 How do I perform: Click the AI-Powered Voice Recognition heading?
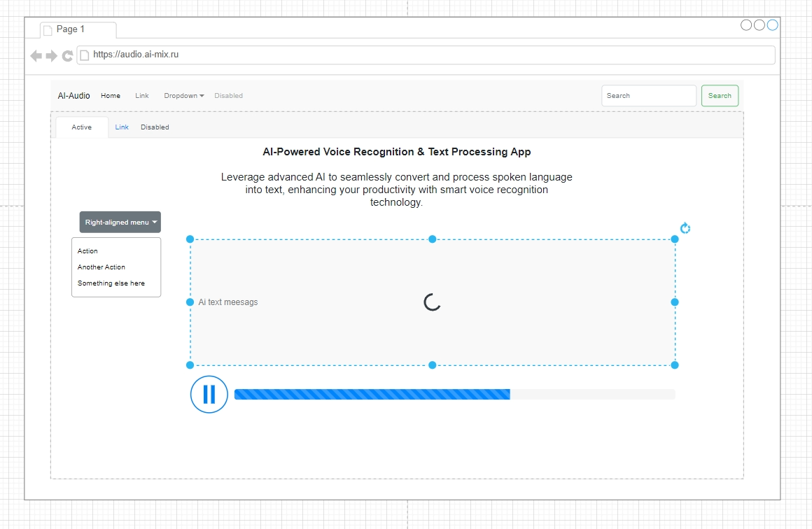pos(397,152)
